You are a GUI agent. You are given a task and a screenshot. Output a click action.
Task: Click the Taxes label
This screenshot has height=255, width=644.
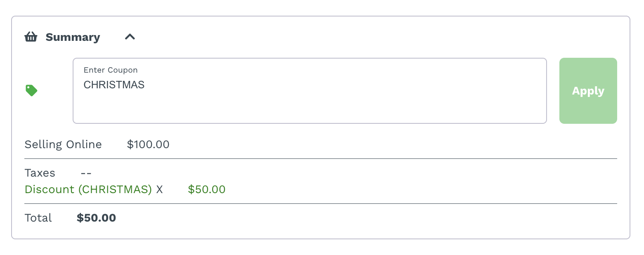click(40, 172)
